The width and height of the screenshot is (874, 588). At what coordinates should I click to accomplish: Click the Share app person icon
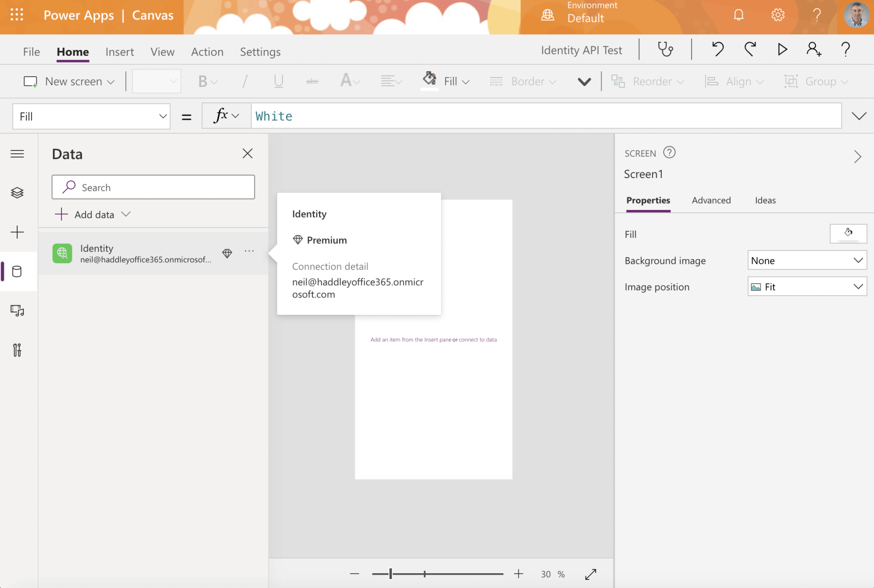point(814,50)
